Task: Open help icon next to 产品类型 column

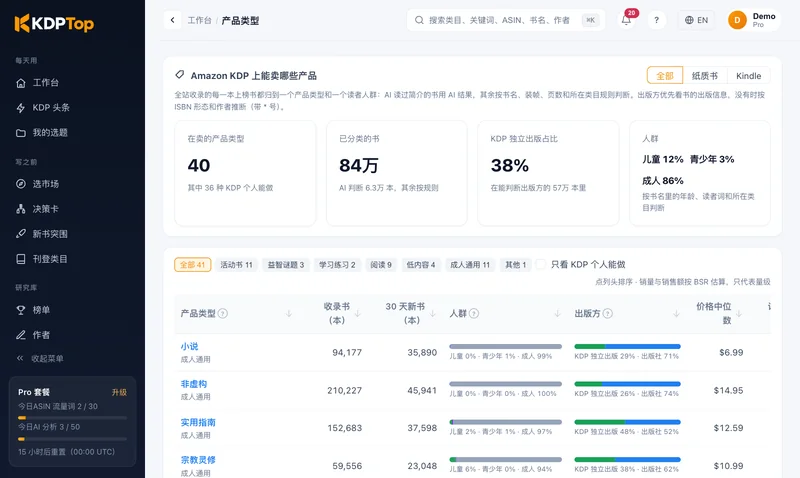Action: click(223, 313)
